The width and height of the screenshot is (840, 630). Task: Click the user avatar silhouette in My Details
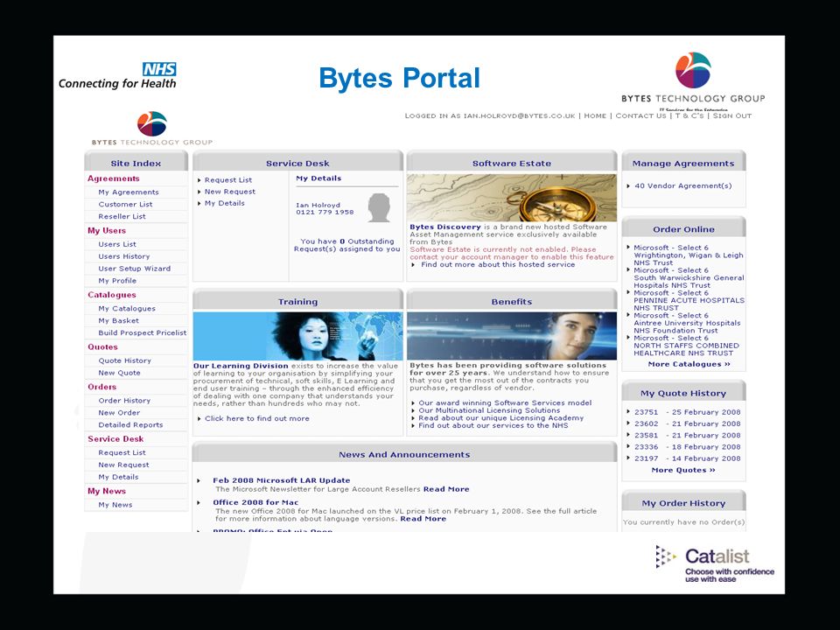pos(379,207)
